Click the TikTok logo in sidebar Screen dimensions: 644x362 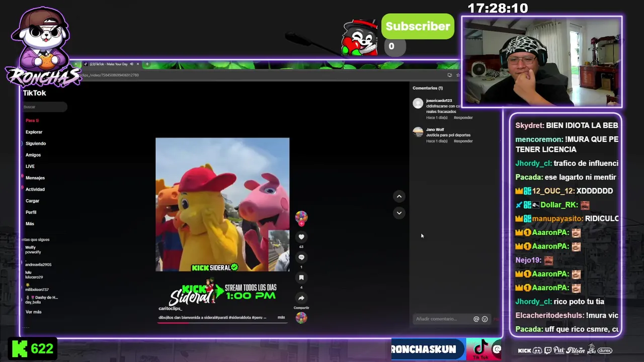point(34,93)
